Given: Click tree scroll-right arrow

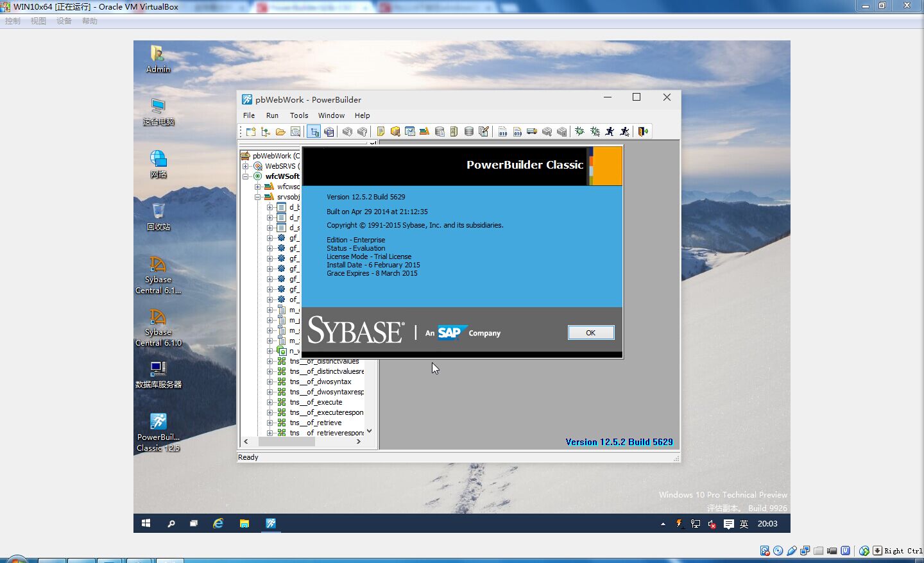Looking at the screenshot, I should pos(359,442).
